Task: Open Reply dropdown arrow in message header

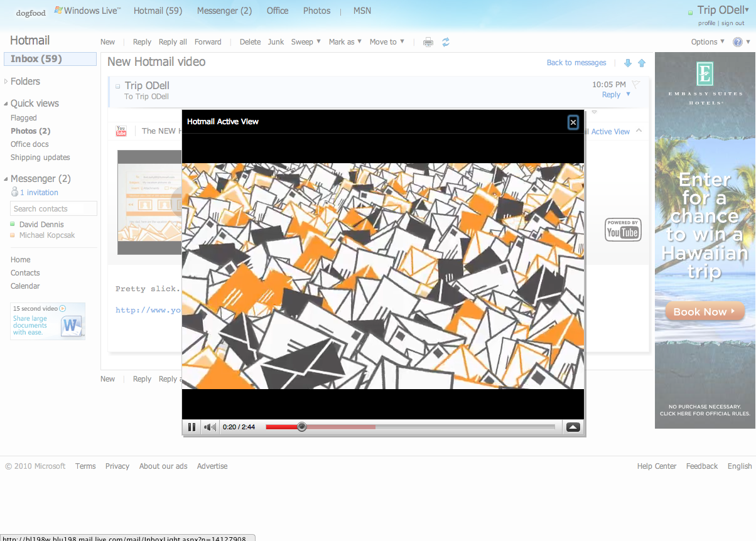Action: pos(629,95)
